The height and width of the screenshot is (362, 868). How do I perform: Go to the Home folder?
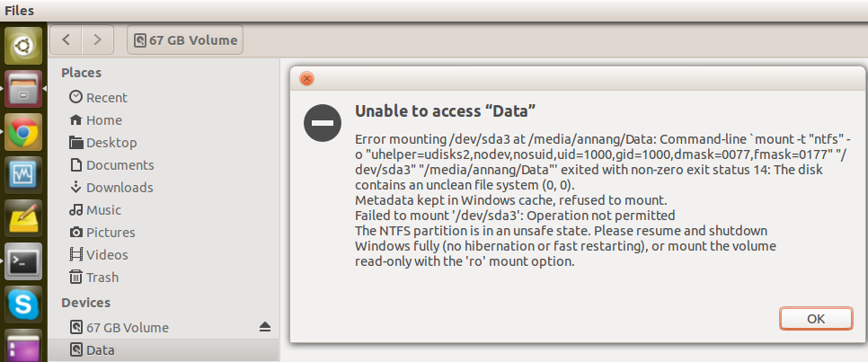[103, 119]
